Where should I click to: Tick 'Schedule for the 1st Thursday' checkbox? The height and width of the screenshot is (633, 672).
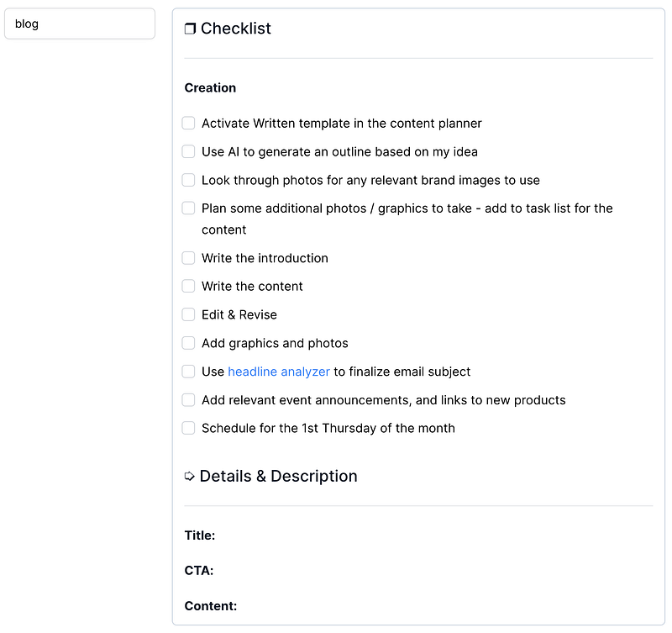189,428
